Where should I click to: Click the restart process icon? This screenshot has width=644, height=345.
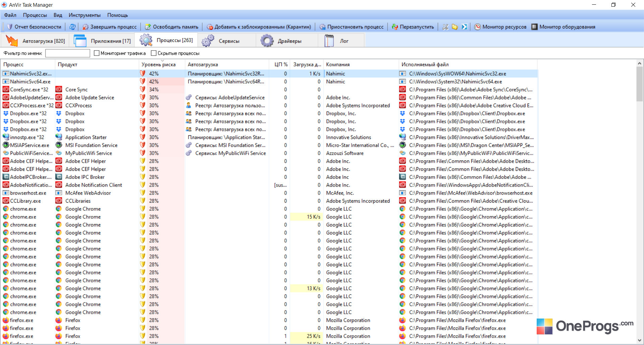tap(395, 27)
